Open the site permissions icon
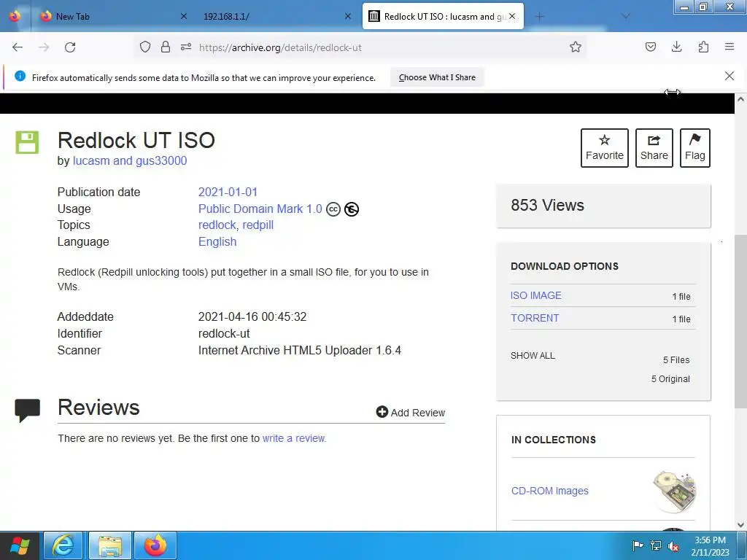 [x=186, y=47]
